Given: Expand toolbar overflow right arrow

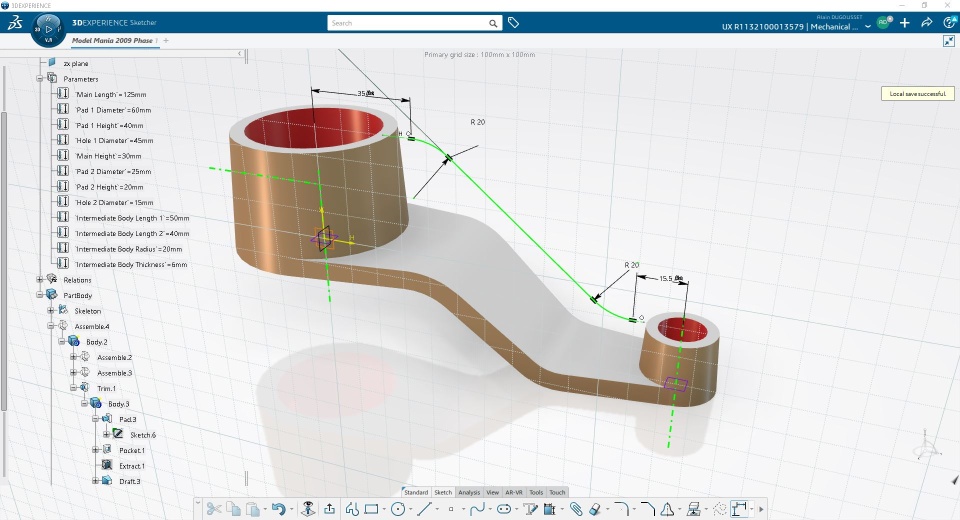Looking at the screenshot, I should [x=761, y=509].
